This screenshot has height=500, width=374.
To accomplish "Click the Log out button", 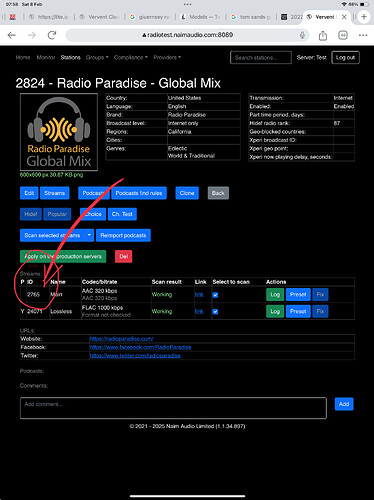I will [x=345, y=58].
